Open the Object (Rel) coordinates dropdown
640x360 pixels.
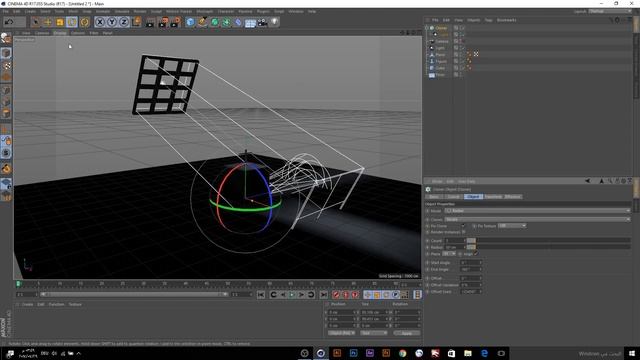[x=341, y=333]
